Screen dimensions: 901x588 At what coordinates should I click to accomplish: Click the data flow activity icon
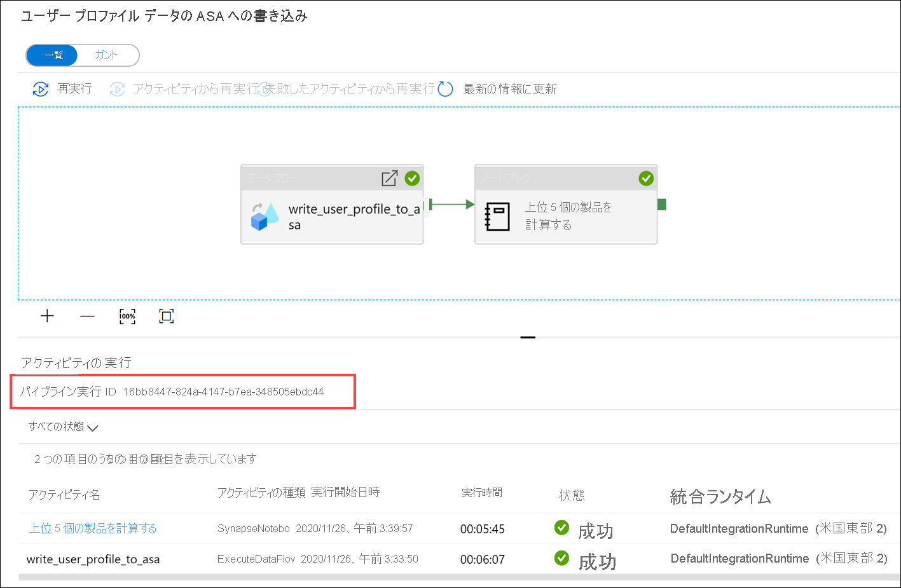pos(264,216)
